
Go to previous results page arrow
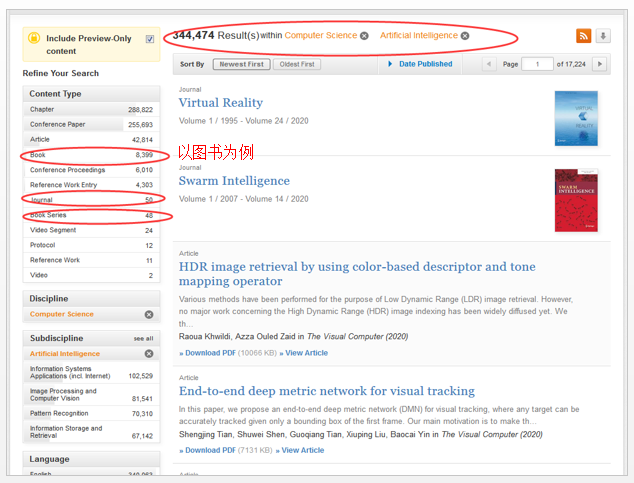pos(489,64)
